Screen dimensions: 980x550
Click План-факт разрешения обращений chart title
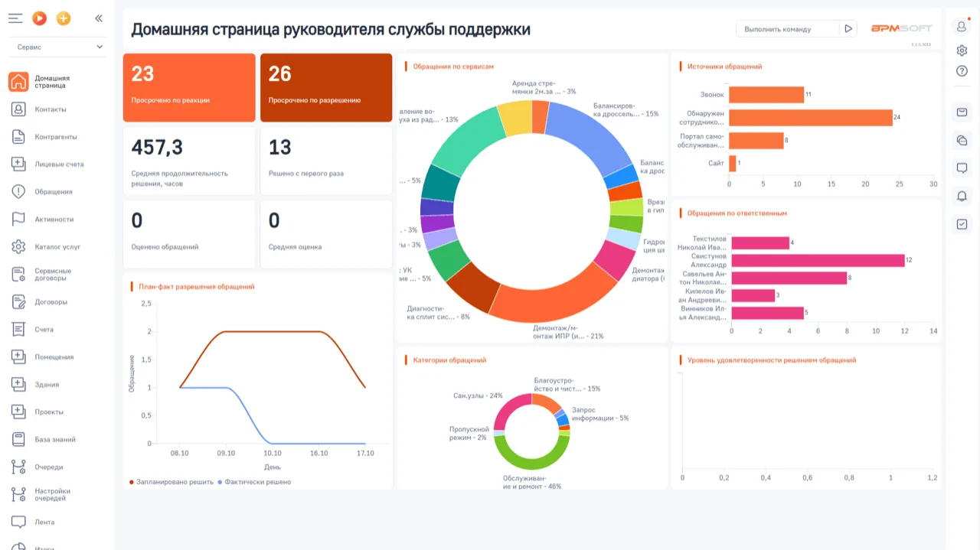pos(197,287)
